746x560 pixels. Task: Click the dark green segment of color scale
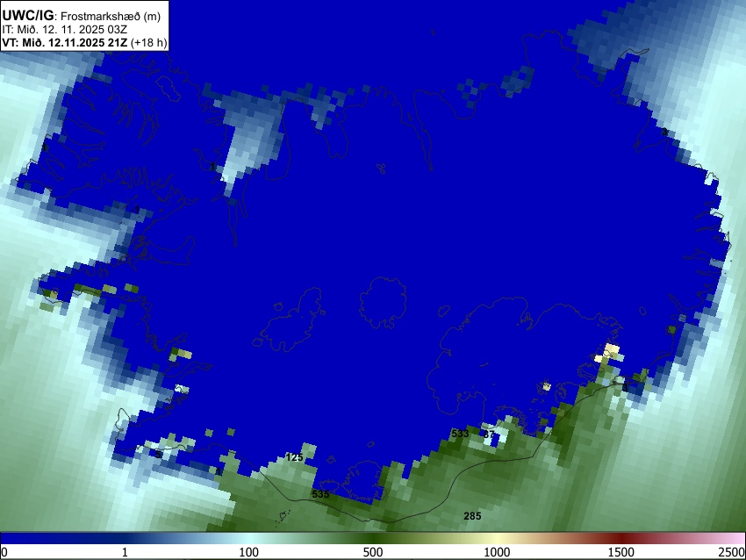[x=372, y=538]
